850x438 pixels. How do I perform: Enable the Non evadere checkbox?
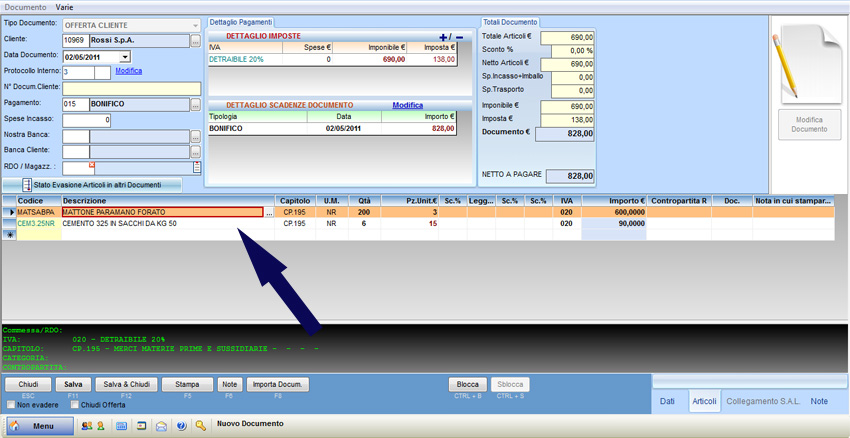(11, 405)
